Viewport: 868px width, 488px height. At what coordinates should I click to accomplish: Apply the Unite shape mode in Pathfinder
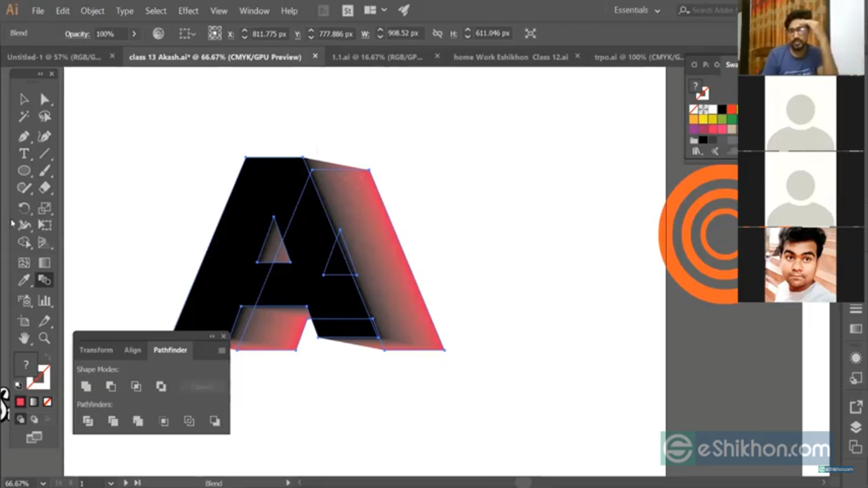(86, 386)
